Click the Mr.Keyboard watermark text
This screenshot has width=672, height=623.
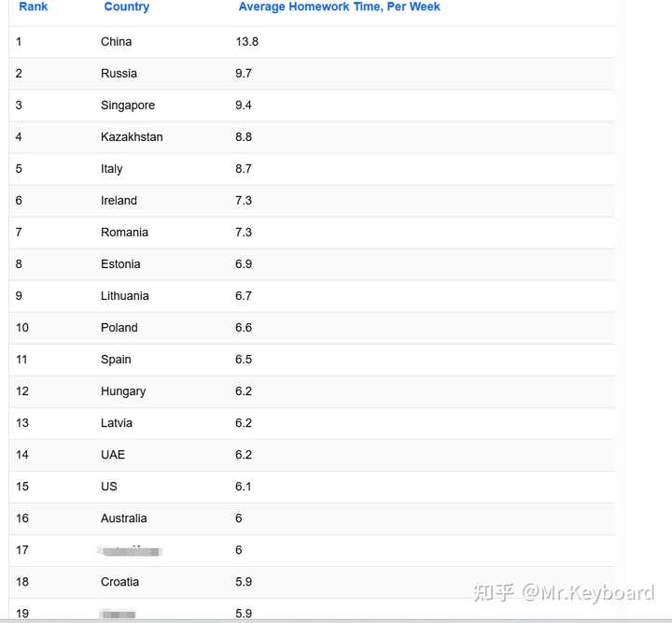588,593
